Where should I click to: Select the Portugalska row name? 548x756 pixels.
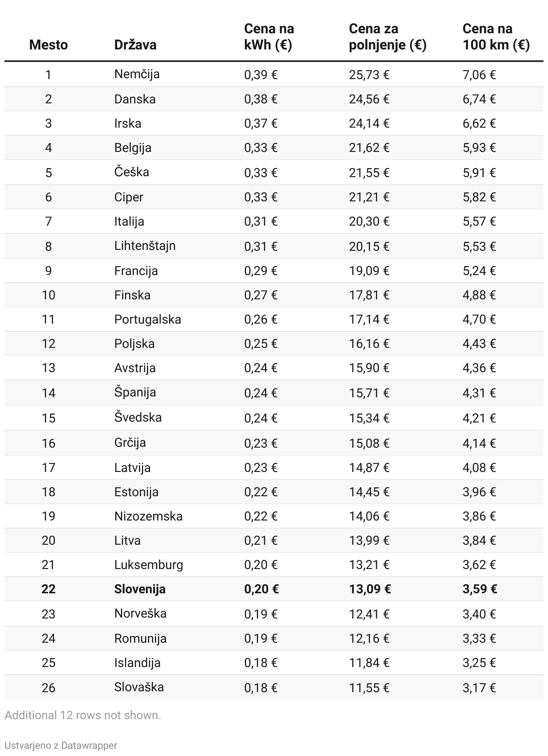(x=147, y=320)
